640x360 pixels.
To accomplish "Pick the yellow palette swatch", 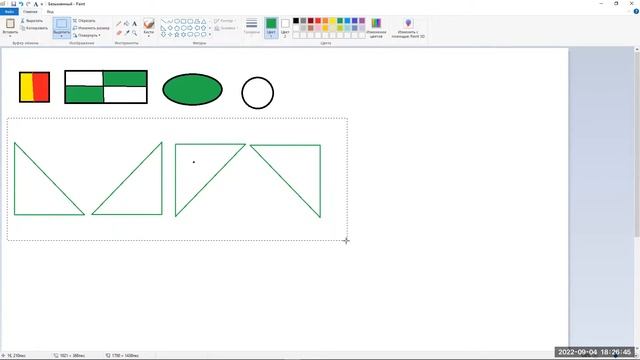I will coord(333,21).
